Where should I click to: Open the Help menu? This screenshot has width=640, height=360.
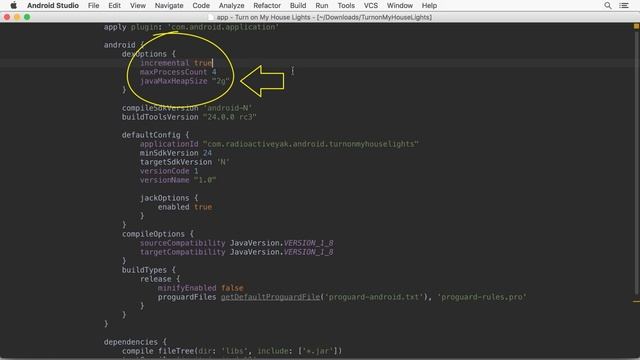pyautogui.click(x=429, y=5)
